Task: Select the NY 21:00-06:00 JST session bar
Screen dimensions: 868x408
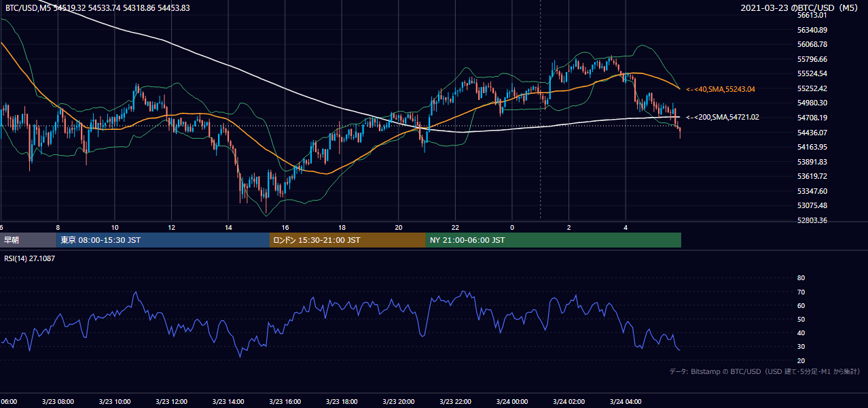Action: pos(554,240)
